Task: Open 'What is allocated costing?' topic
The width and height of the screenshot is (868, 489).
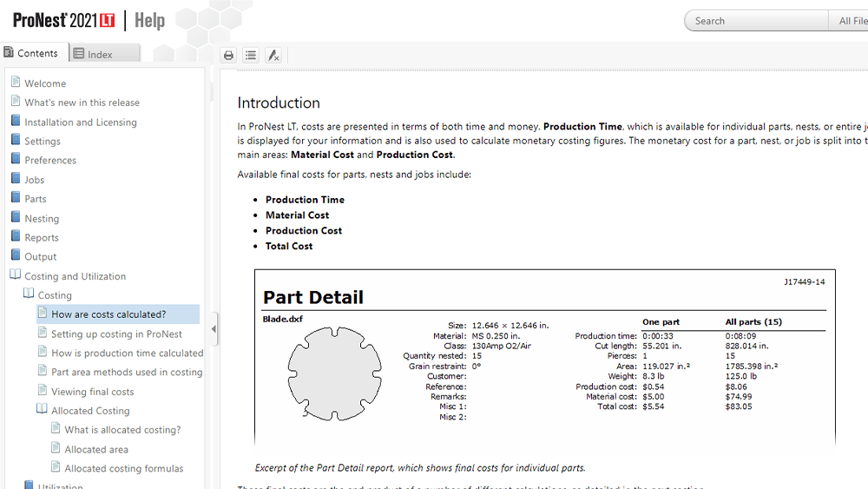Action: (x=122, y=430)
